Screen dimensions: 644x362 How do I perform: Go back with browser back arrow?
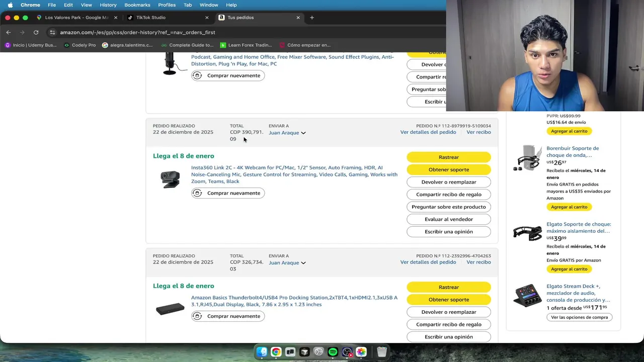click(x=9, y=32)
